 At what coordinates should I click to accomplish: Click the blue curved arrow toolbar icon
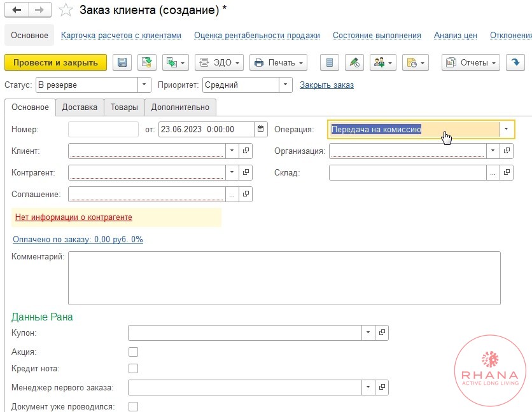(515, 62)
